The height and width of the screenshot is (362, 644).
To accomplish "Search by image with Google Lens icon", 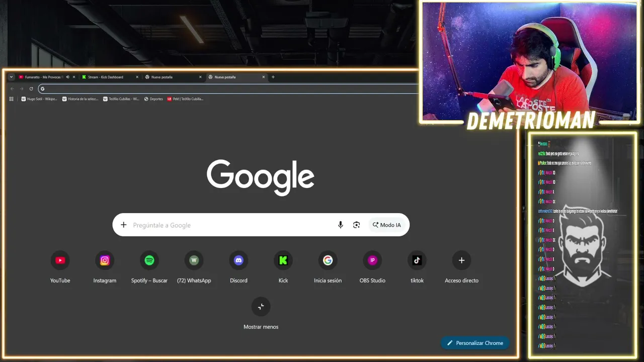I will point(356,225).
